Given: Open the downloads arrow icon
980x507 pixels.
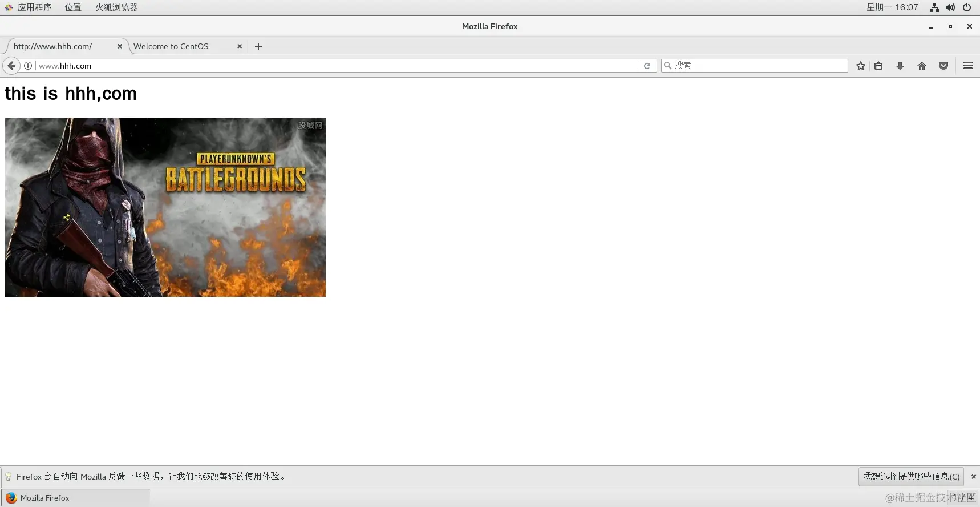Looking at the screenshot, I should coord(900,66).
